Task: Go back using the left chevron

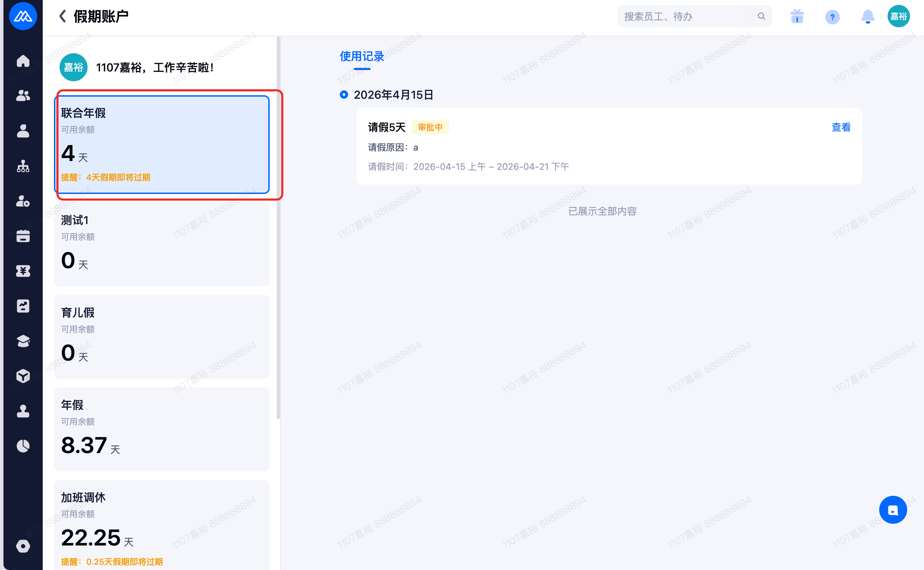Action: coord(63,16)
